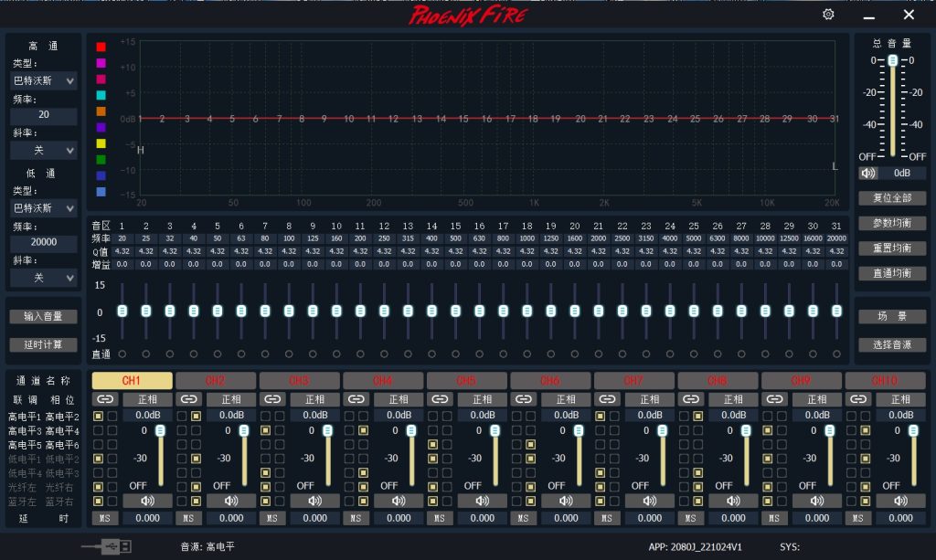Open settings with the gear icon
This screenshot has width=936, height=560.
(x=828, y=15)
